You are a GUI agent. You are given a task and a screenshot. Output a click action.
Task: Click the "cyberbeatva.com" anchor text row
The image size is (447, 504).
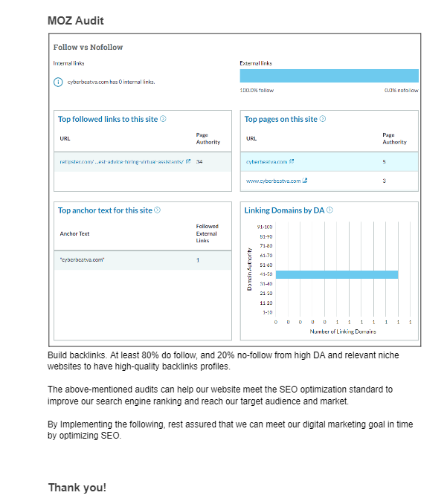[143, 260]
